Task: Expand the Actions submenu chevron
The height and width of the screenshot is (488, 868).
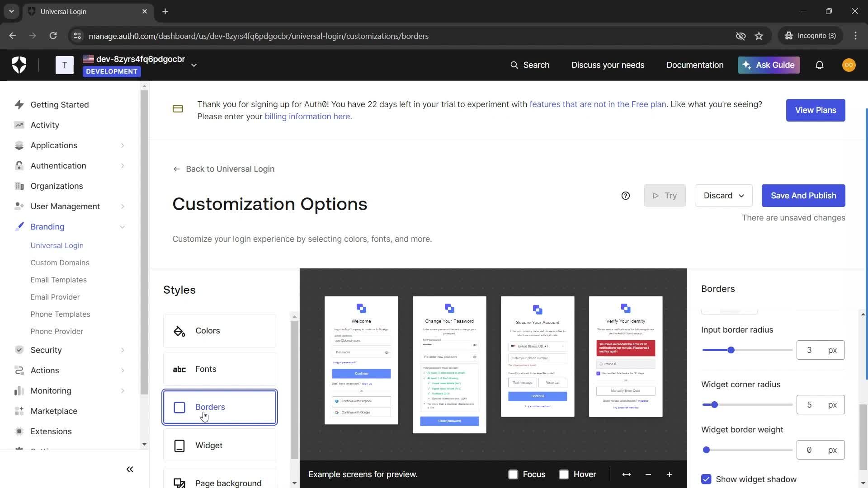Action: (123, 371)
